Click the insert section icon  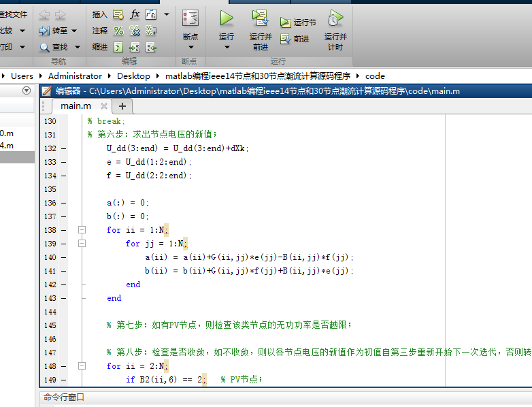pos(118,14)
